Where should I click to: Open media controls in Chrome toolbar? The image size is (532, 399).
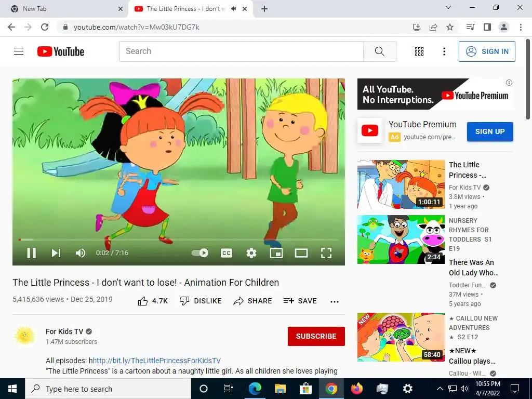(x=470, y=27)
